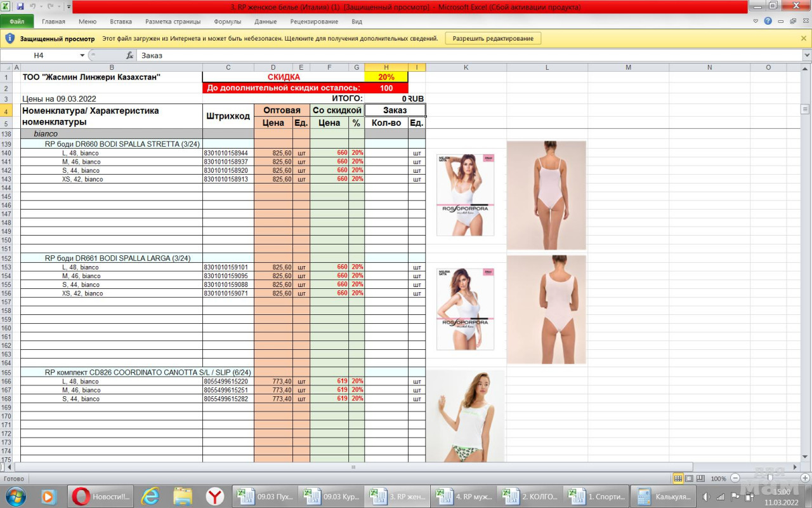Open the Файл tab

(x=17, y=22)
